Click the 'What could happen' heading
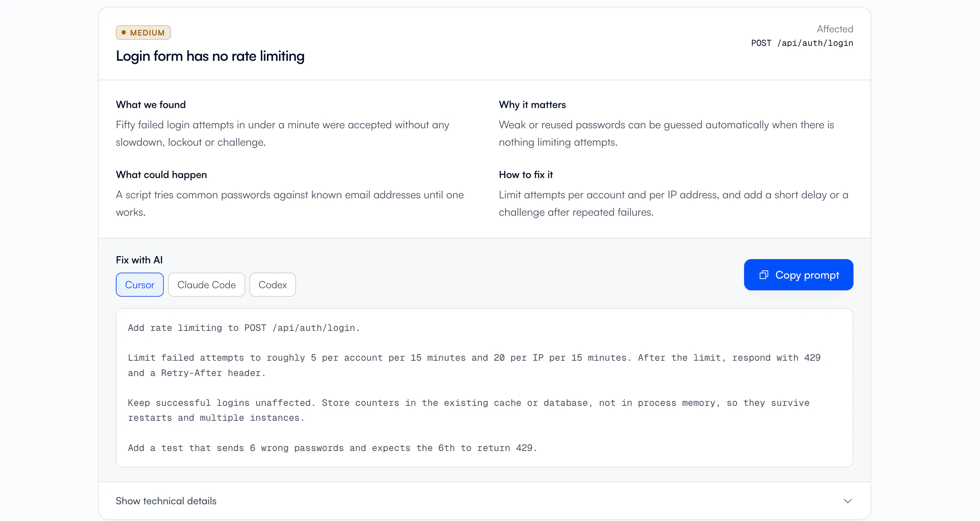The width and height of the screenshot is (980, 521). [161, 175]
